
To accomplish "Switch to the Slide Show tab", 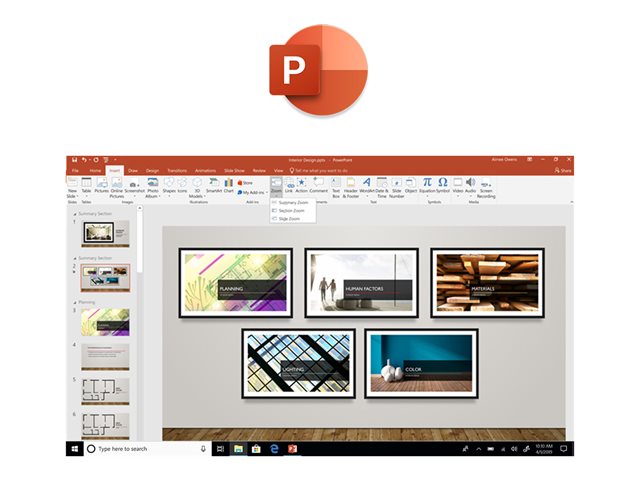I will pos(234,171).
